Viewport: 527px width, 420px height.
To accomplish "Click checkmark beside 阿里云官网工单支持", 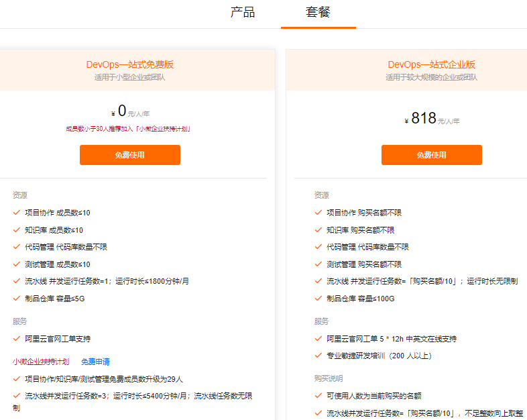I will (17, 339).
